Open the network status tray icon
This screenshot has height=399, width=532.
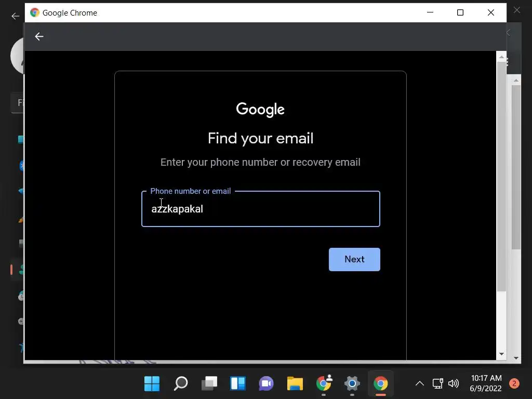pos(437,384)
